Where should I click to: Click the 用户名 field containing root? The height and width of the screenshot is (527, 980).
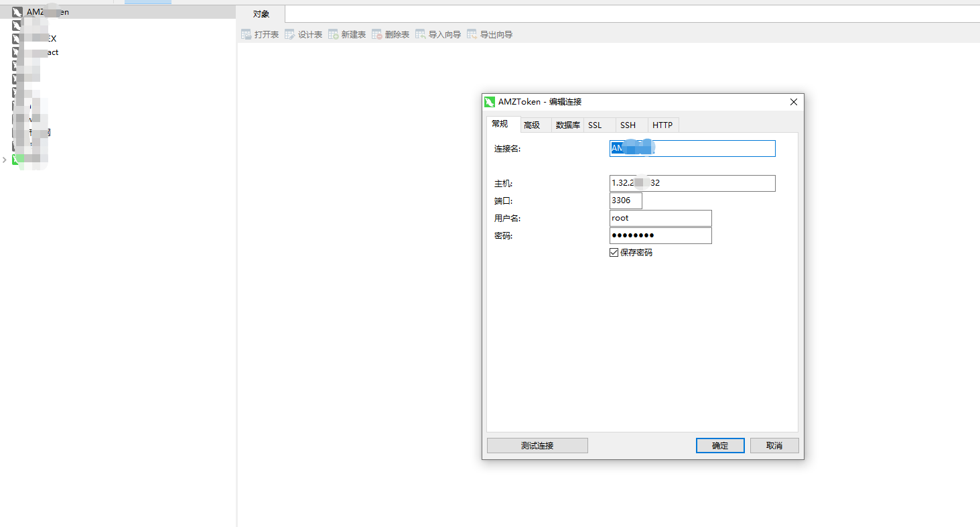pos(660,218)
